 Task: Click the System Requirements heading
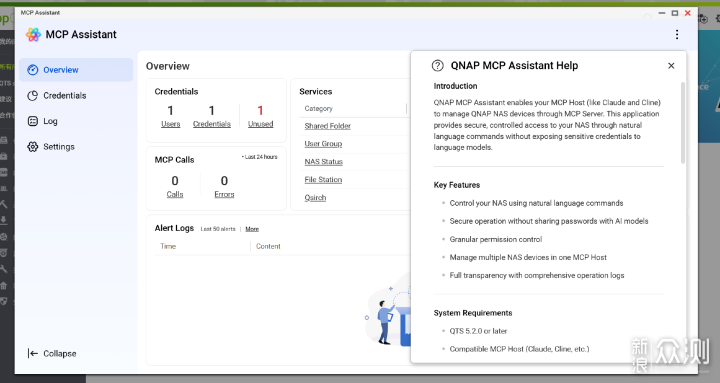pyautogui.click(x=473, y=313)
